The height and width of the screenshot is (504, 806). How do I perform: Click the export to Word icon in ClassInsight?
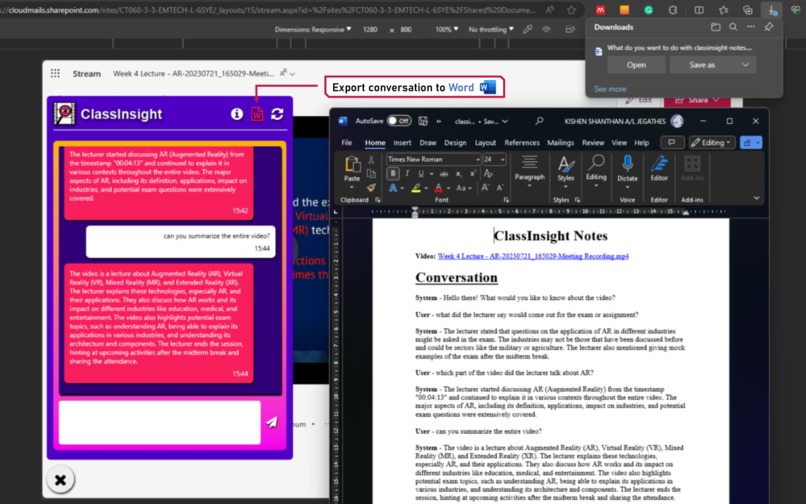pos(257,114)
